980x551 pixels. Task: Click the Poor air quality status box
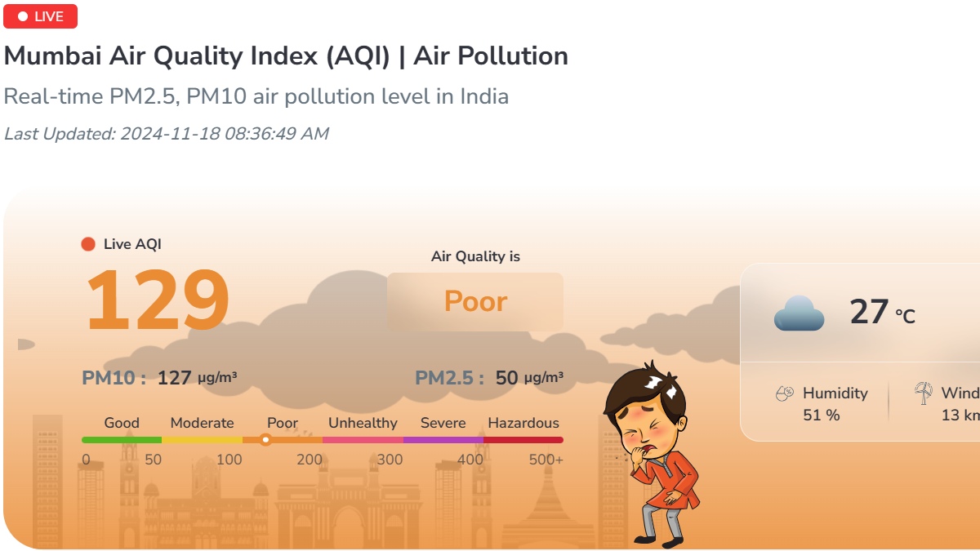click(x=475, y=302)
